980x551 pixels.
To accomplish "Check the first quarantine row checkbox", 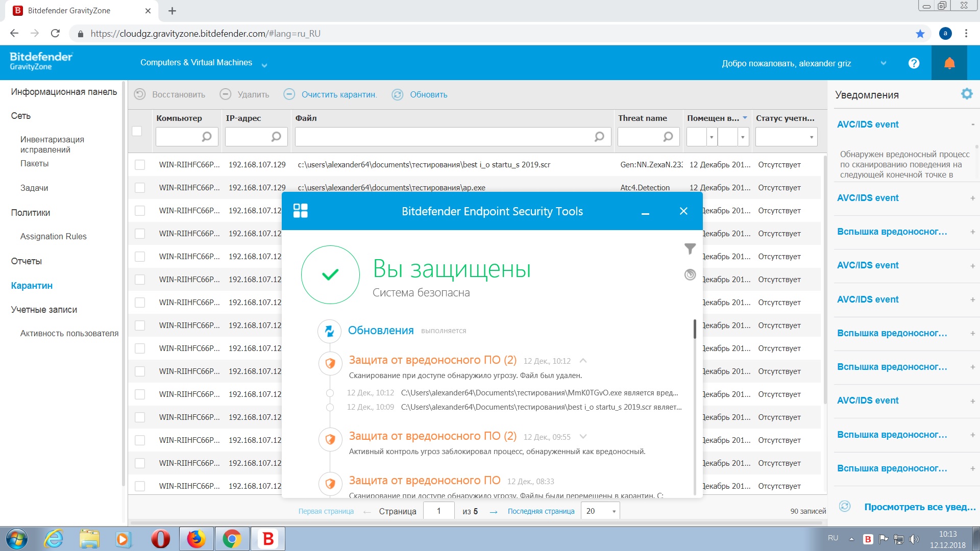I will 139,165.
